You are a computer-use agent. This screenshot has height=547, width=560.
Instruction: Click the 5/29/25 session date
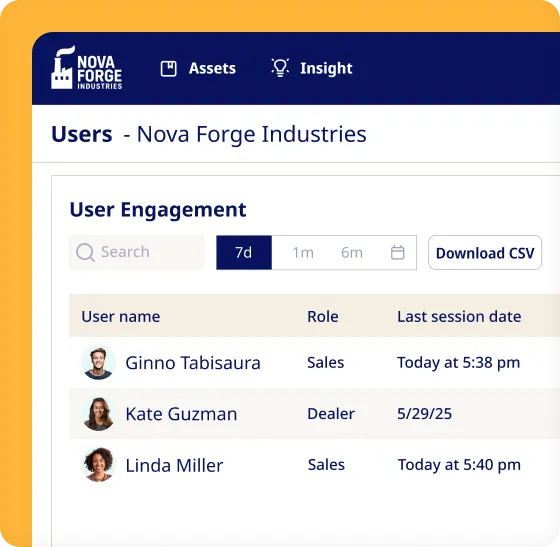tap(425, 414)
